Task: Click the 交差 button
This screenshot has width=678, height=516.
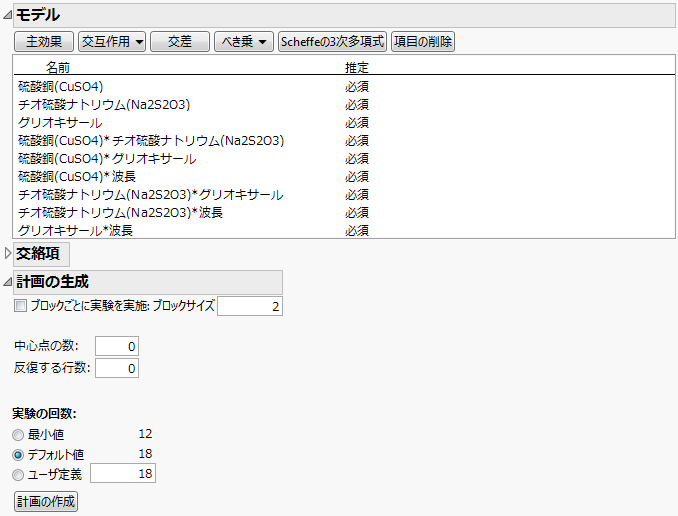Action: click(180, 41)
